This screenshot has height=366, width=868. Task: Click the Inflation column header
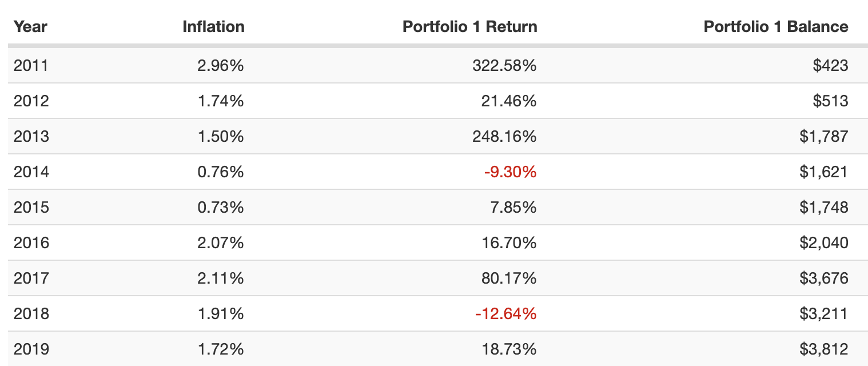coord(213,26)
